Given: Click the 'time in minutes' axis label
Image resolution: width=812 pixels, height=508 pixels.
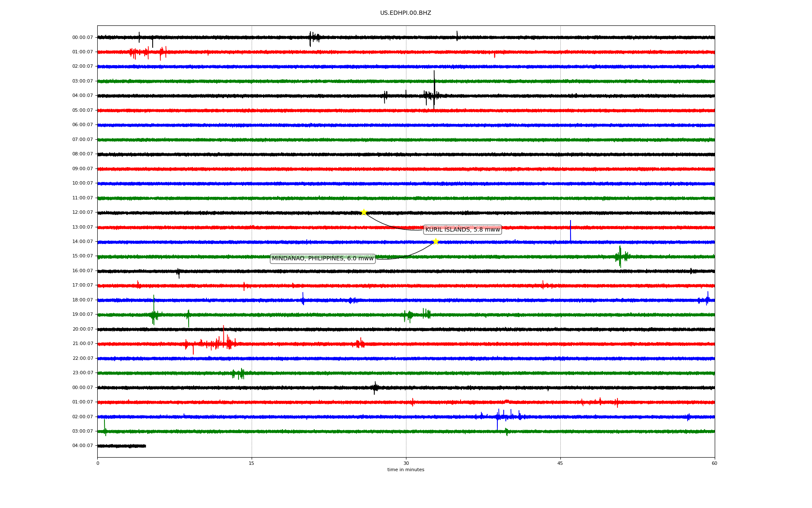Looking at the screenshot, I should tap(405, 469).
